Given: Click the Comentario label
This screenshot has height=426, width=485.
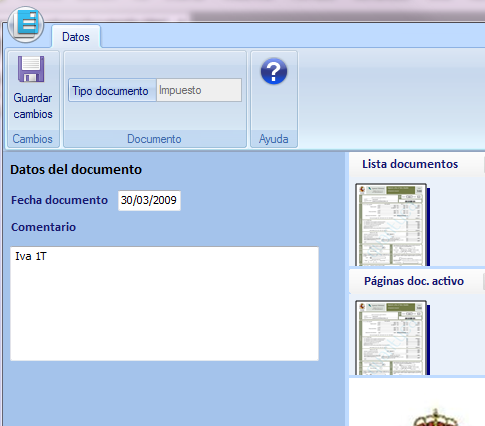Looking at the screenshot, I should pos(43,227).
